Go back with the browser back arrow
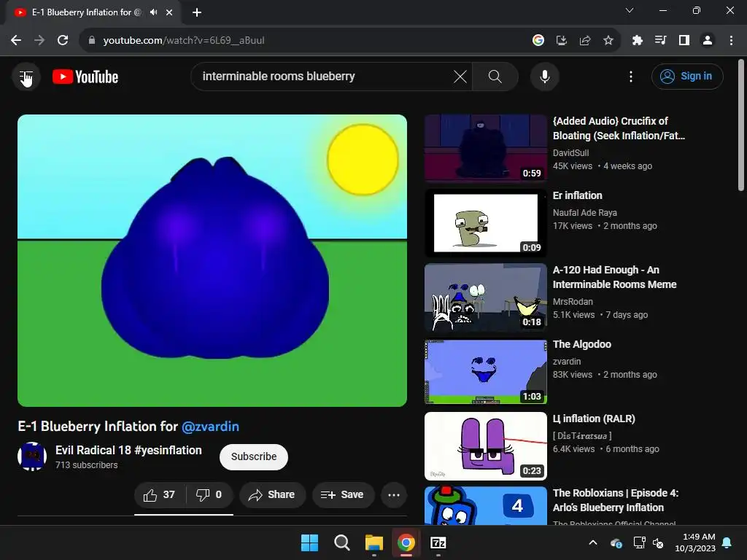The height and width of the screenshot is (560, 747). (16, 41)
